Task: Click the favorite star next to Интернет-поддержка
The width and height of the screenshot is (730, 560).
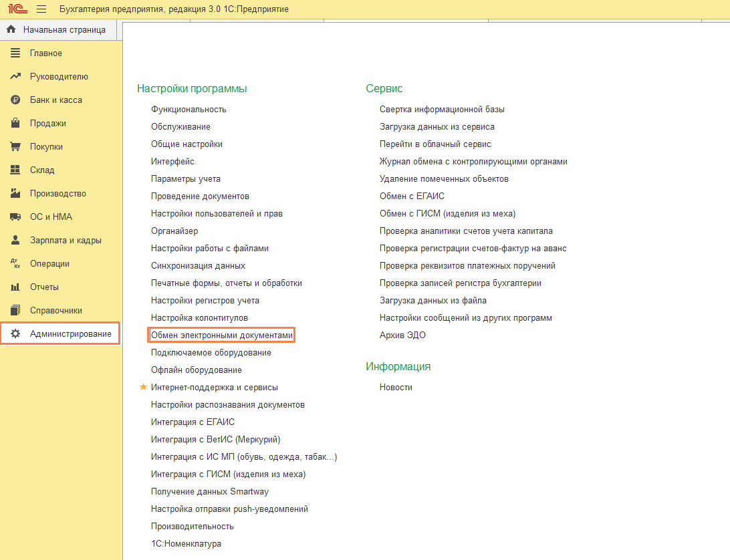Action: [143, 387]
